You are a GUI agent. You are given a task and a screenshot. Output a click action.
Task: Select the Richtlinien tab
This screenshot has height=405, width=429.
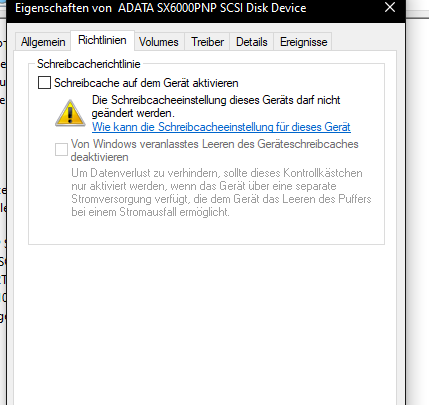coord(102,40)
